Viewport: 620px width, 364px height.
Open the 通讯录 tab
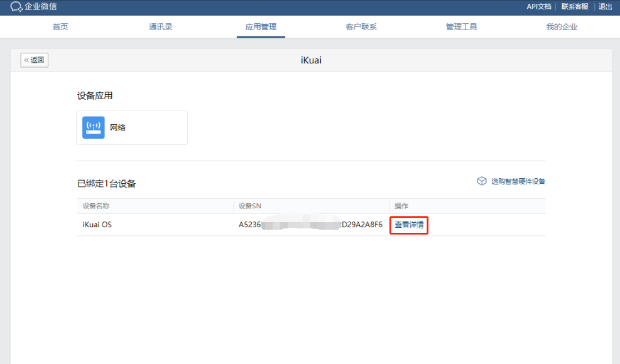point(161,27)
